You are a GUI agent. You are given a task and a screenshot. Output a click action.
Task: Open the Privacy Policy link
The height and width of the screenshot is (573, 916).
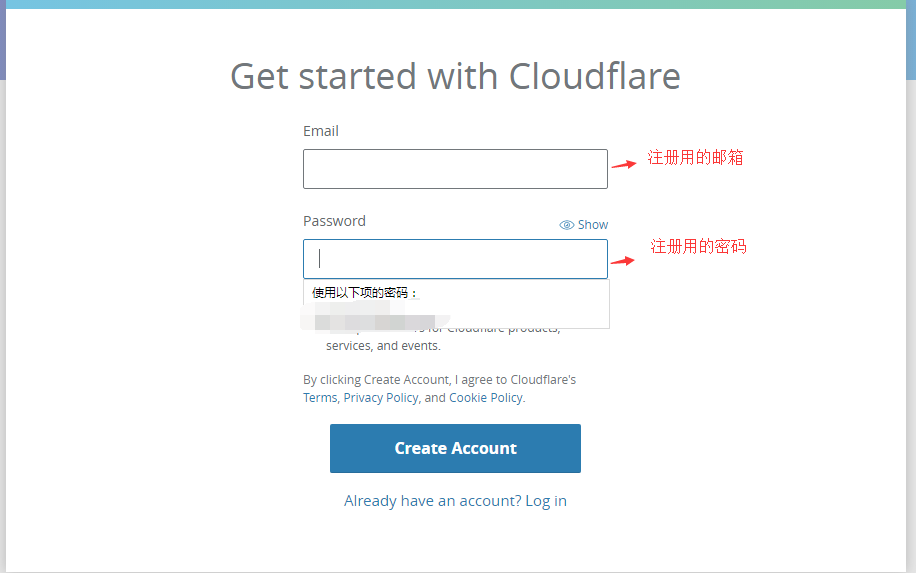click(x=381, y=398)
